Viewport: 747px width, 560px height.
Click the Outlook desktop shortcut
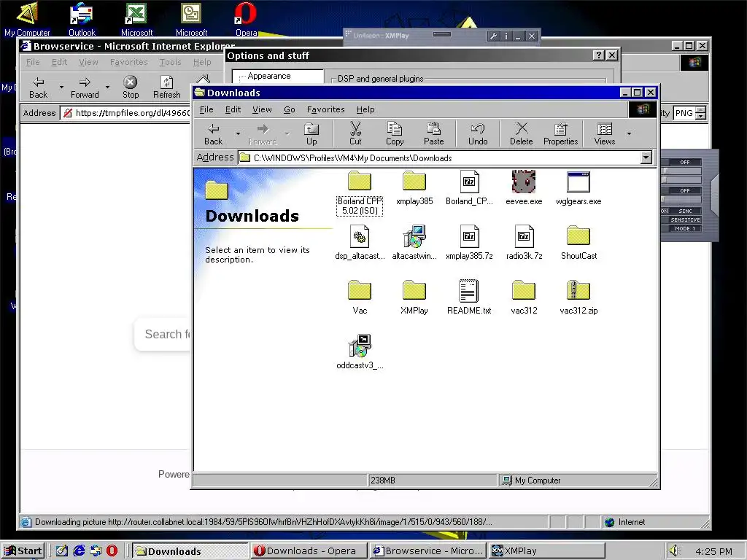(82, 19)
